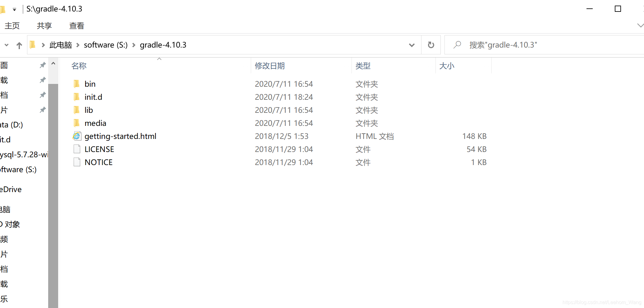
Task: Expand breadcrumb arrow before 此电脑
Action: (43, 45)
